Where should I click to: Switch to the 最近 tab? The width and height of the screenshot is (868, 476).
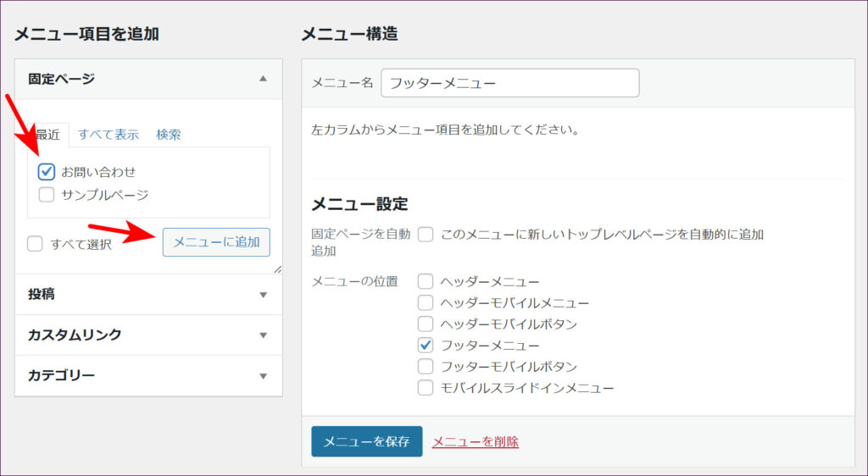(x=47, y=135)
